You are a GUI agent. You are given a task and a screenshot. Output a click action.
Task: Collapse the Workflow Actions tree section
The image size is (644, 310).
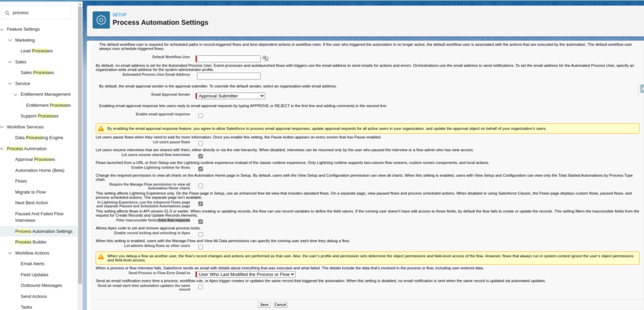(9, 253)
